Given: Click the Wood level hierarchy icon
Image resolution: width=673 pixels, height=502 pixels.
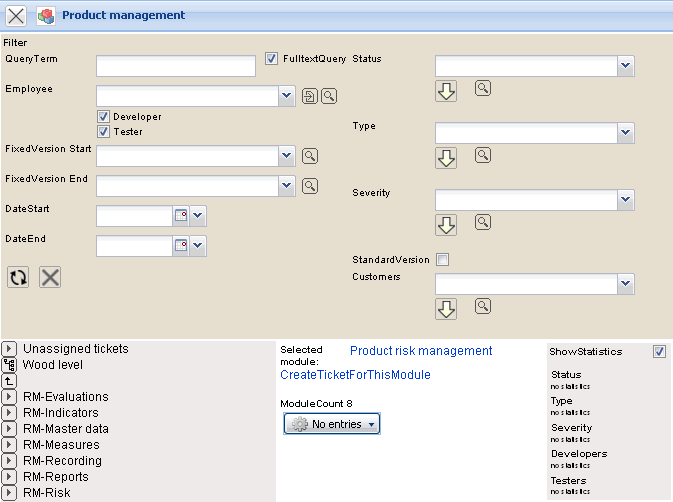Looking at the screenshot, I should (x=9, y=365).
